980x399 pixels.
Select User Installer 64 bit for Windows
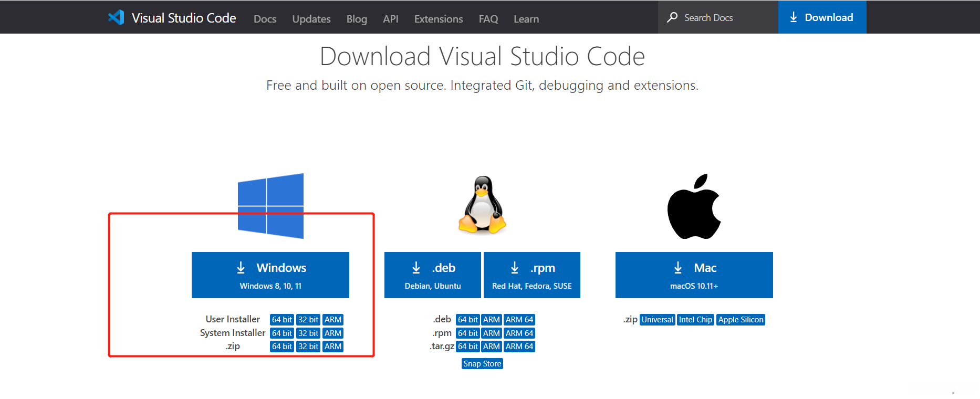[282, 320]
